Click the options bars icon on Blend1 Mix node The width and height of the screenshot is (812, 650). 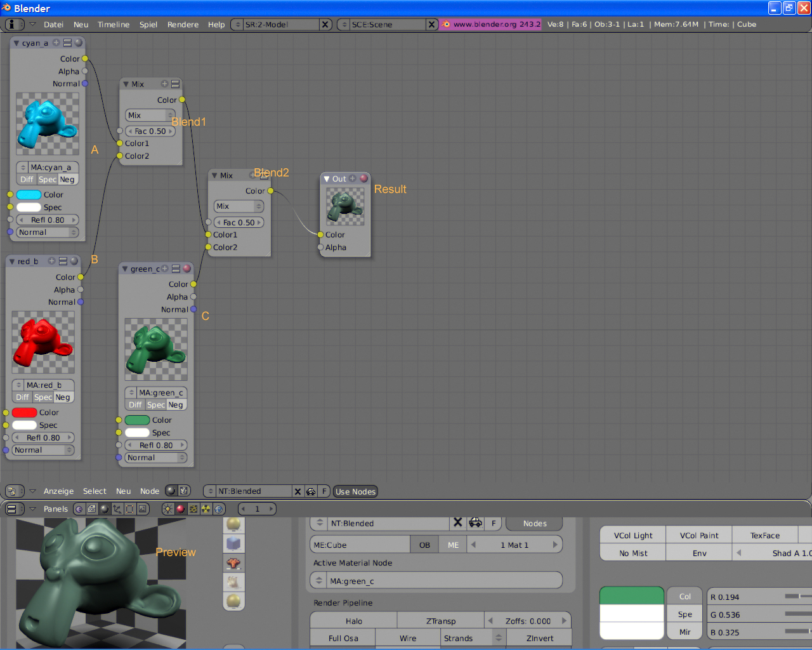pyautogui.click(x=176, y=84)
